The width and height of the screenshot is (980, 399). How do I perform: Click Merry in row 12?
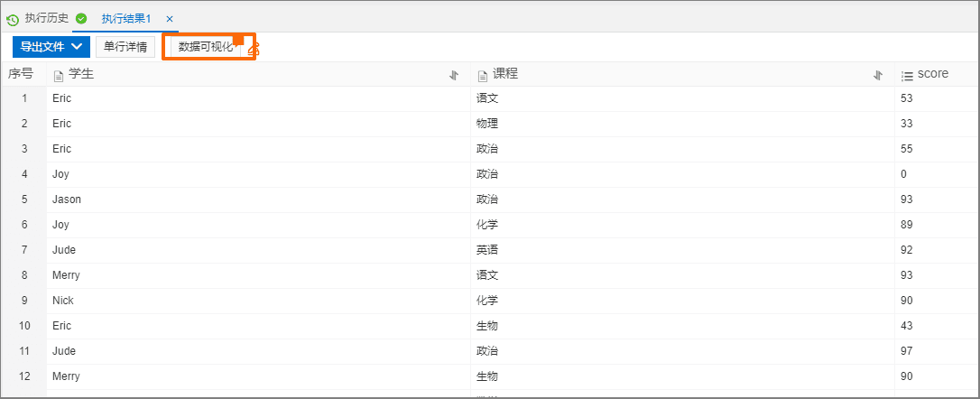[x=66, y=376]
